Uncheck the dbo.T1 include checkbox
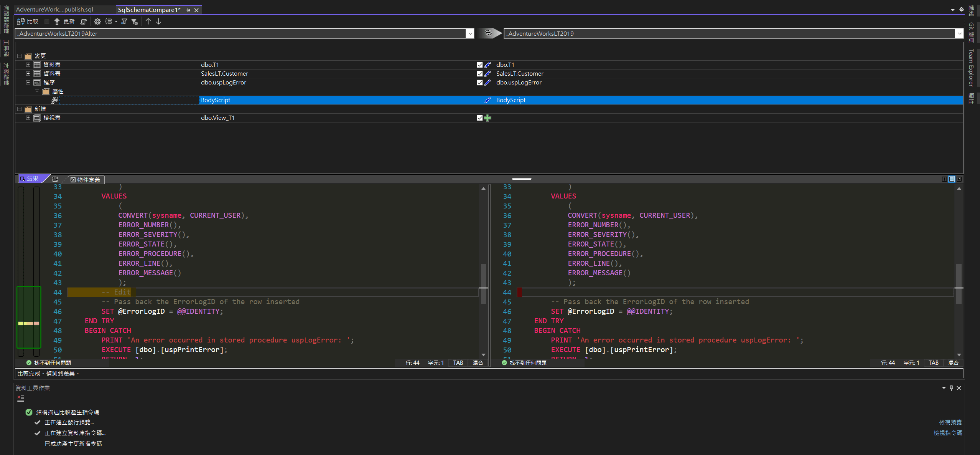This screenshot has width=980, height=455. click(x=479, y=65)
